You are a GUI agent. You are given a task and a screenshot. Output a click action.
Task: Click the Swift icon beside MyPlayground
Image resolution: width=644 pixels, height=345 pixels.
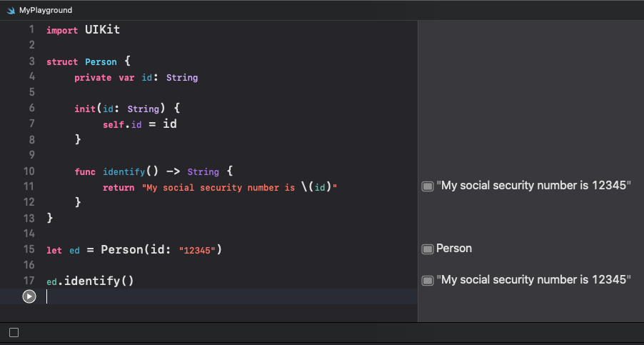11,10
